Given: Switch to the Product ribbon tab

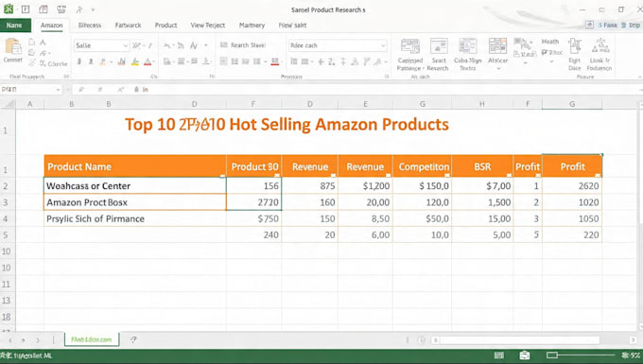Looking at the screenshot, I should 165,26.
